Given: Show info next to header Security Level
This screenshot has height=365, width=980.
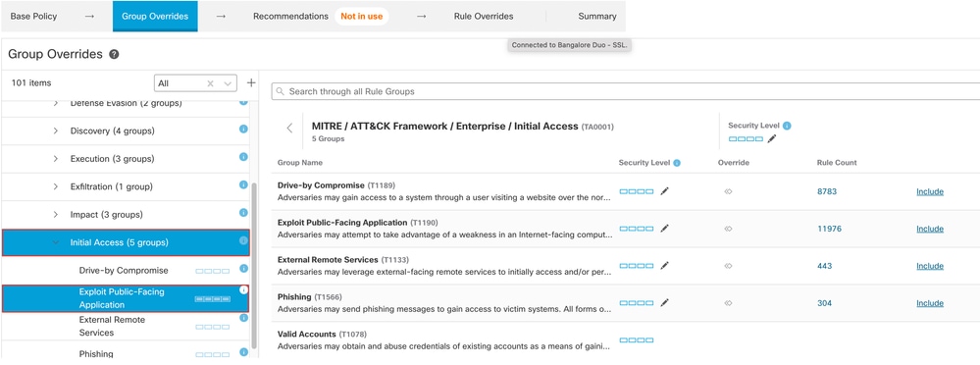Looking at the screenshot, I should pos(787,126).
